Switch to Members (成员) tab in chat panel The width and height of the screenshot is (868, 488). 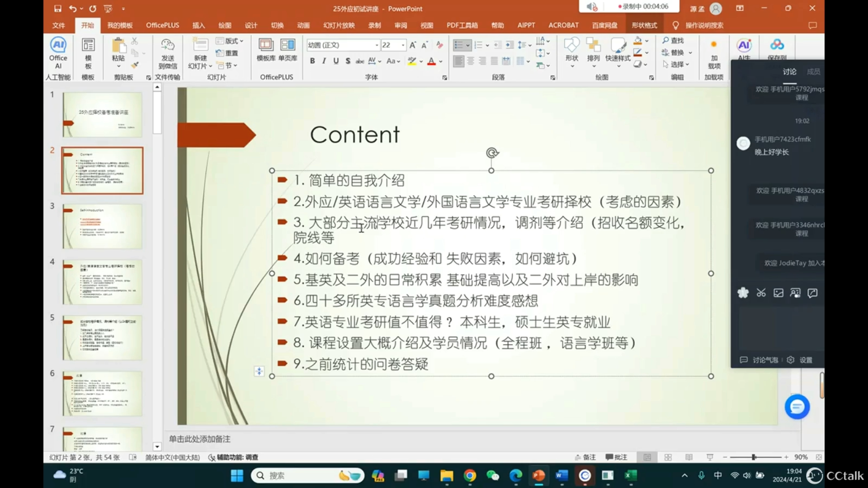point(813,71)
